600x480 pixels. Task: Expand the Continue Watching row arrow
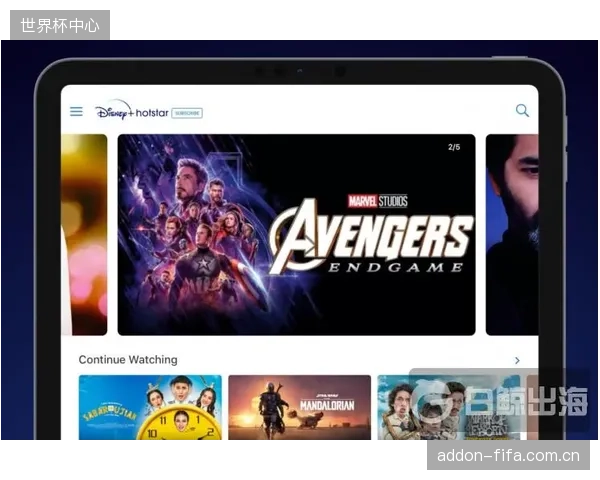(517, 360)
